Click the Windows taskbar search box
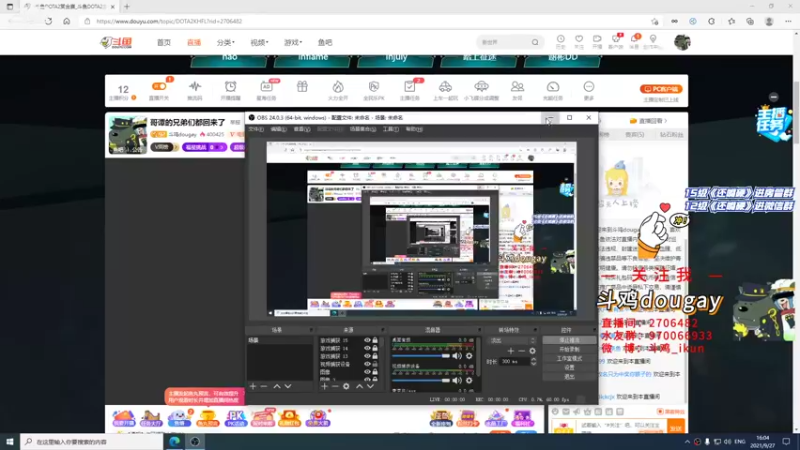 (91, 441)
